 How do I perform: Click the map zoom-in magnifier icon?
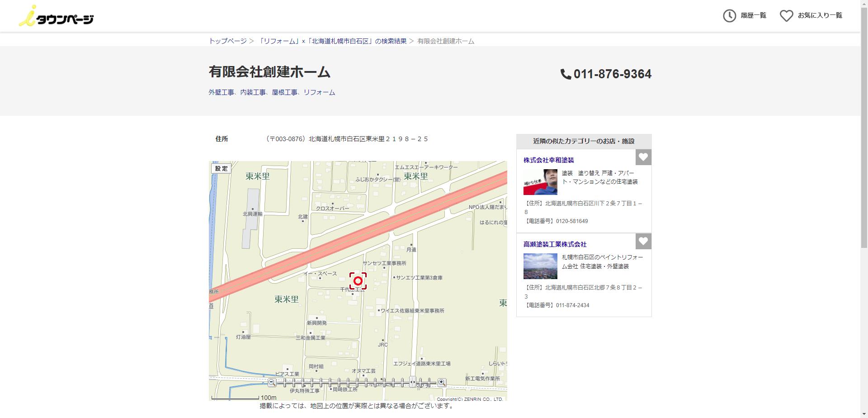click(x=442, y=383)
